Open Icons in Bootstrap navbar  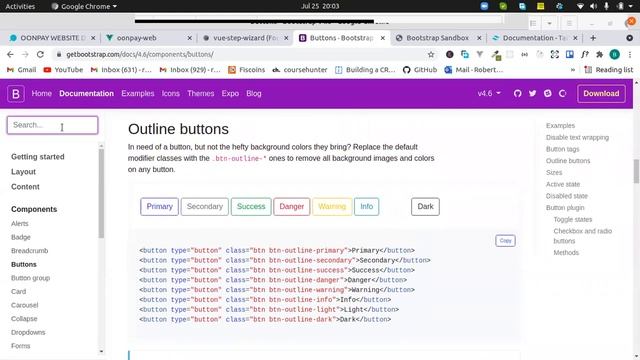pyautogui.click(x=171, y=93)
